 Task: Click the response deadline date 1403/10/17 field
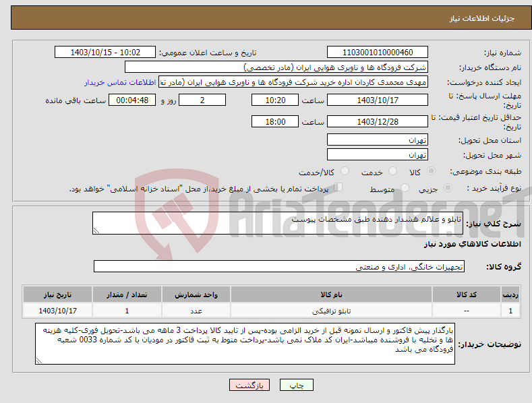[x=378, y=100]
